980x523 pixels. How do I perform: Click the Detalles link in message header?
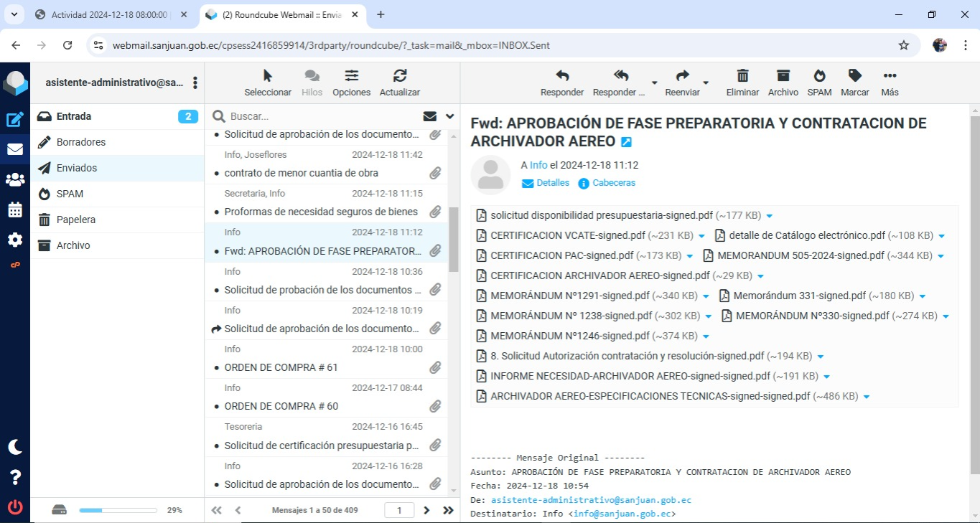(552, 183)
